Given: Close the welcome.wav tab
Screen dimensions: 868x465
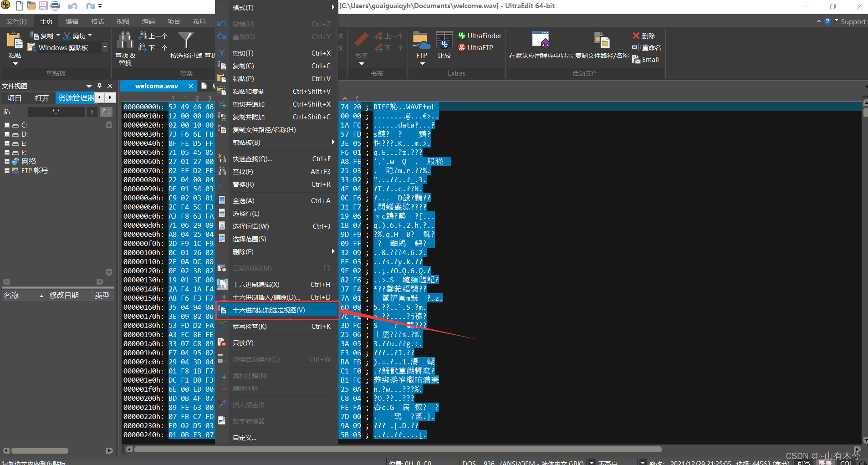Looking at the screenshot, I should (191, 86).
